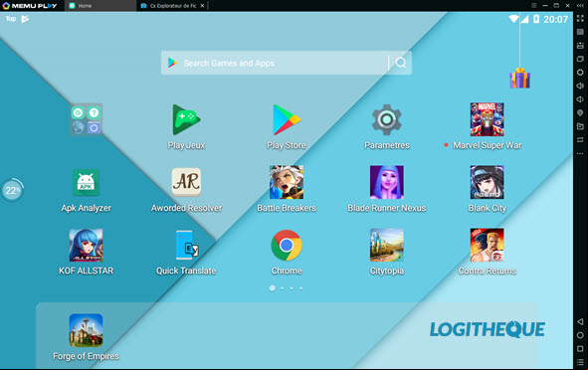The image size is (588, 370).
Task: Click Android recent apps square button
Action: point(580,349)
